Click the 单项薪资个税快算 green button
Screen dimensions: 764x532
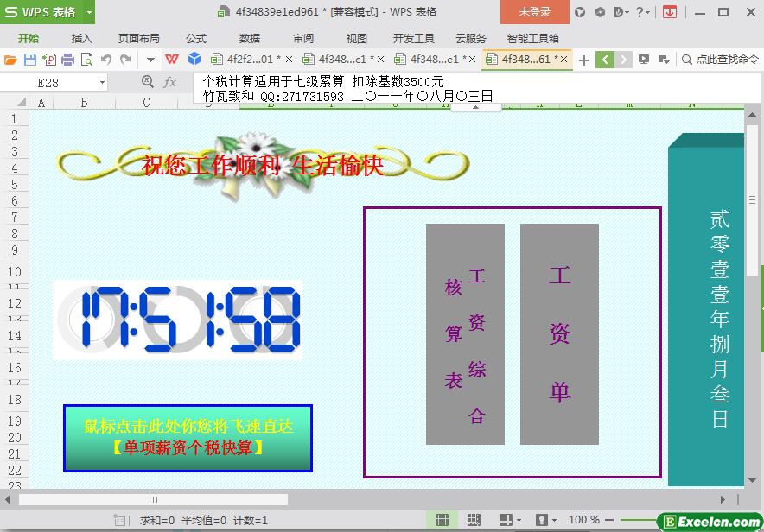(x=188, y=438)
